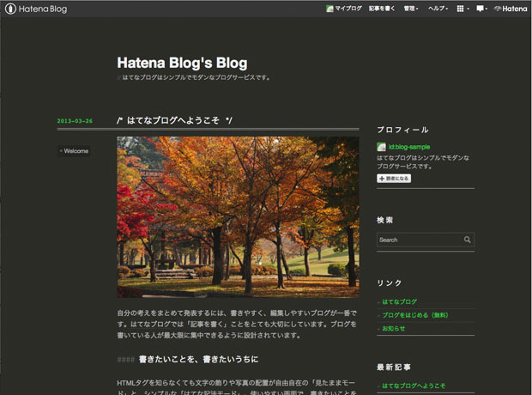Viewport: 532px width, 395px height.
Task: Select the Welcome category tag
Action: point(74,151)
